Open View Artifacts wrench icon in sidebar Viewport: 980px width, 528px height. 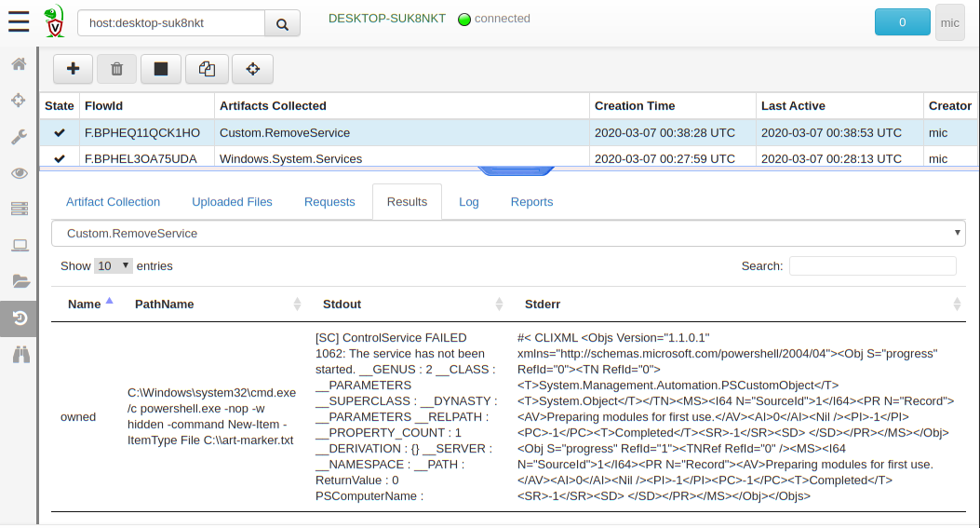point(19,137)
